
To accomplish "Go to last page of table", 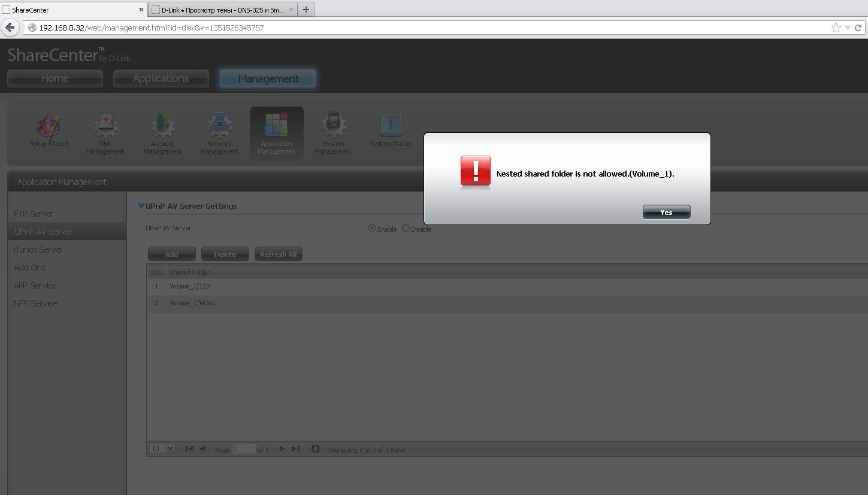I will (295, 449).
